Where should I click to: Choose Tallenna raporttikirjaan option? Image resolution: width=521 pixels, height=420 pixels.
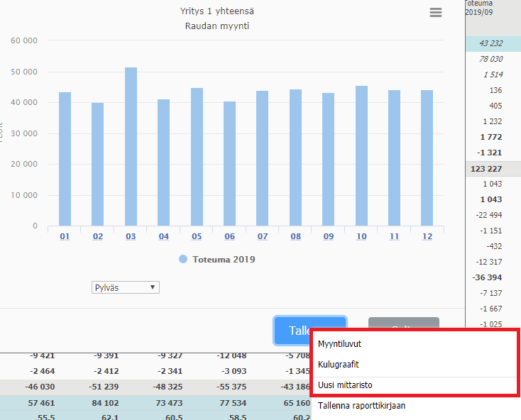361,406
